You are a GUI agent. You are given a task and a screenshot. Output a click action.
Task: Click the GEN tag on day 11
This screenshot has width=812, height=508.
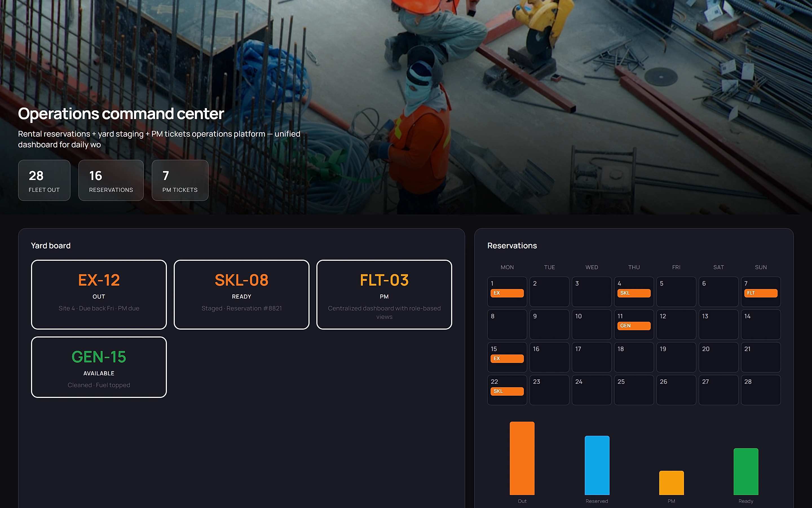pos(634,326)
